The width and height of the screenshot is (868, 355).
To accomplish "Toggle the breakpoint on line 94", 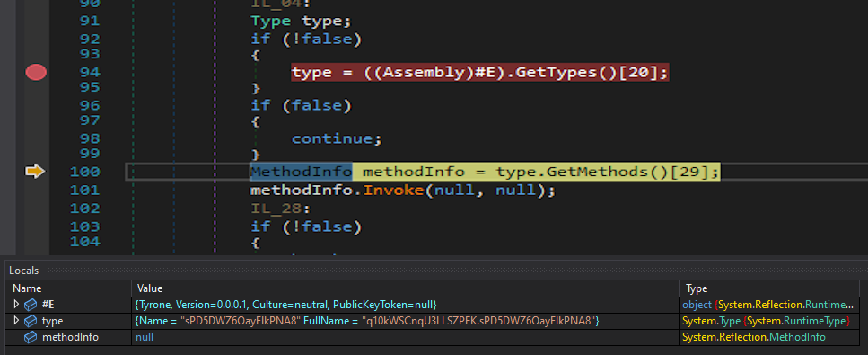I will point(36,72).
